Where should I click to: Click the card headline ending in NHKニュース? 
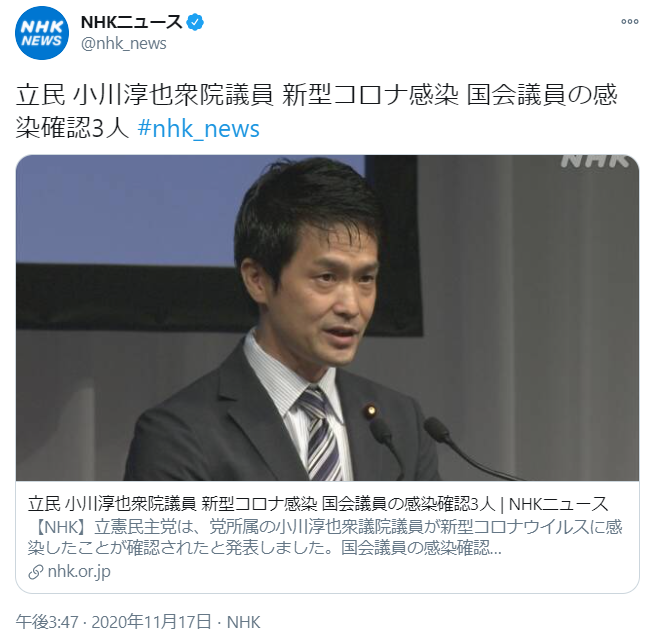pos(318,504)
